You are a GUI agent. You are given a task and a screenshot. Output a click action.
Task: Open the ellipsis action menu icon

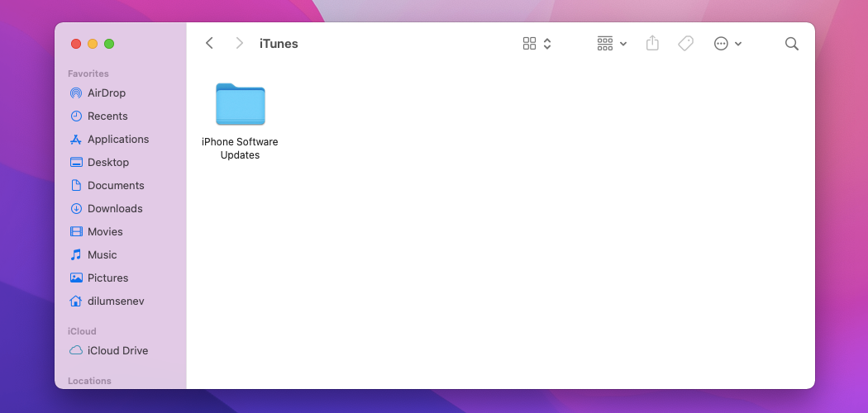[721, 44]
